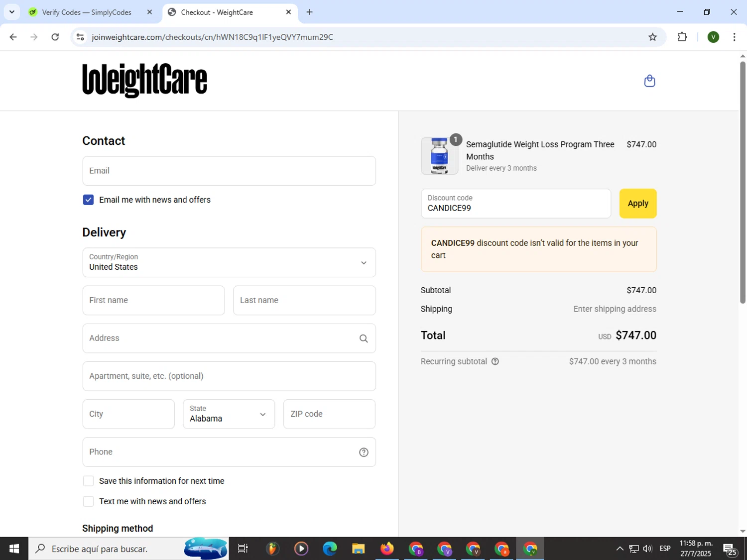
Task: Open Task View on taskbar
Action: pyautogui.click(x=243, y=549)
